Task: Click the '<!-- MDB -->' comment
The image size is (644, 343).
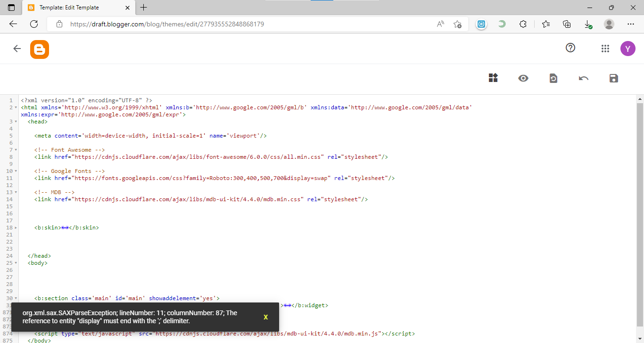Action: pyautogui.click(x=55, y=192)
